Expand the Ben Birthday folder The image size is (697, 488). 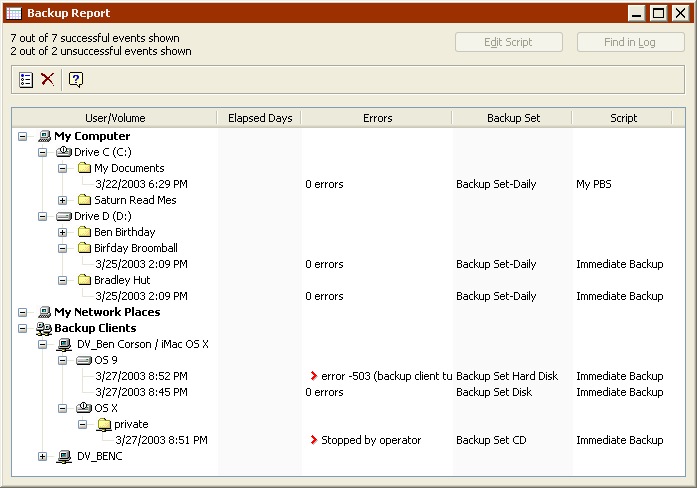[x=62, y=232]
